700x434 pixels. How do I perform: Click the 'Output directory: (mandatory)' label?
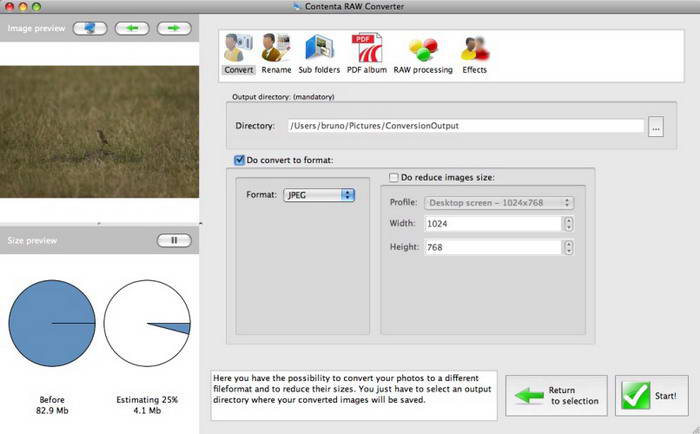pyautogui.click(x=283, y=97)
